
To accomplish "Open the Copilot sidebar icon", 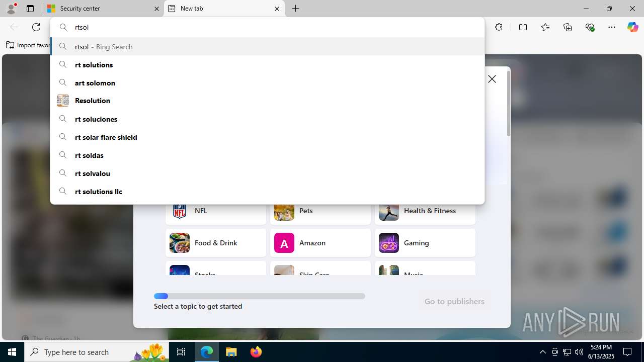I will pos(632,27).
